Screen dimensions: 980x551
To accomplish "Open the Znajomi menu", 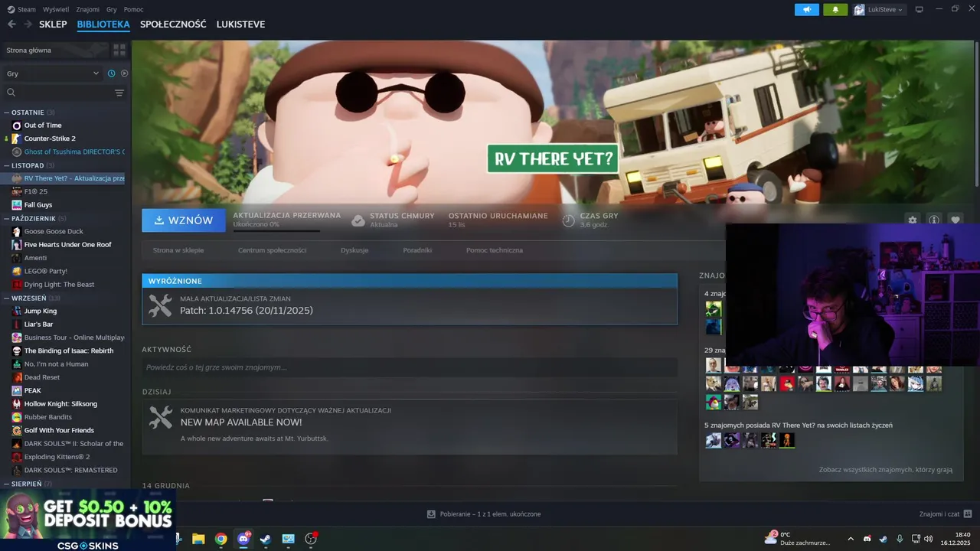I will click(x=88, y=9).
